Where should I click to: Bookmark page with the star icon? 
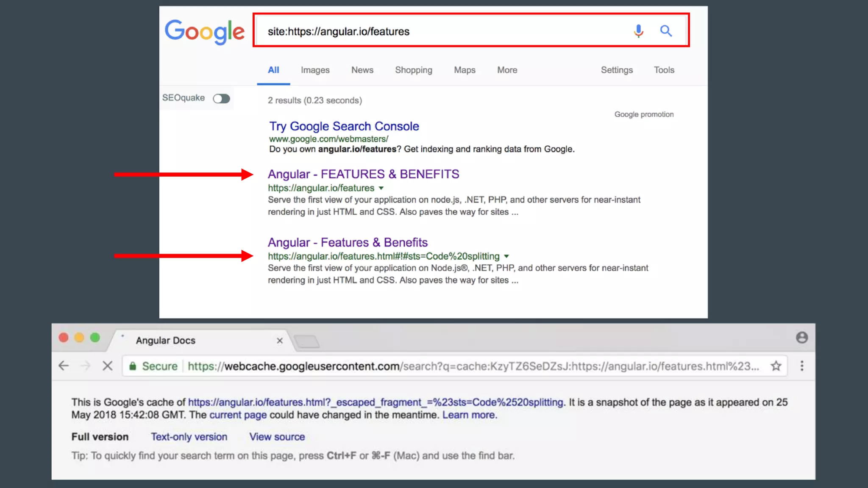pyautogui.click(x=776, y=366)
